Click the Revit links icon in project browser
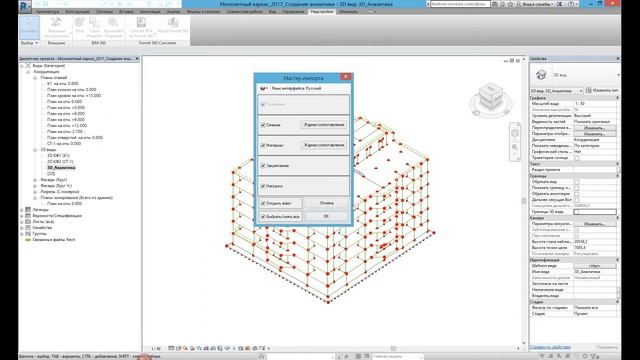The width and height of the screenshot is (640, 360). 28,240
